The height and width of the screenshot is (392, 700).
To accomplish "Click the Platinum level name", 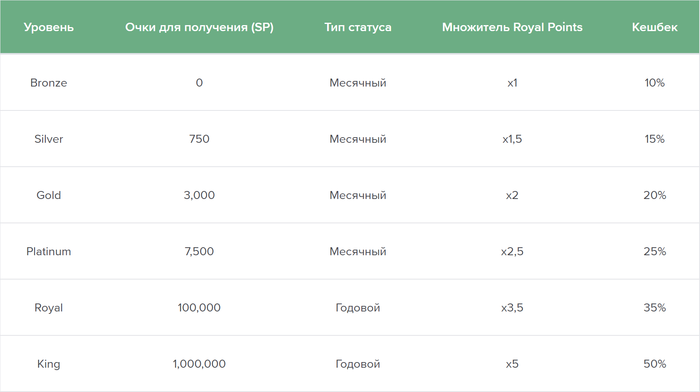I will pos(49,251).
